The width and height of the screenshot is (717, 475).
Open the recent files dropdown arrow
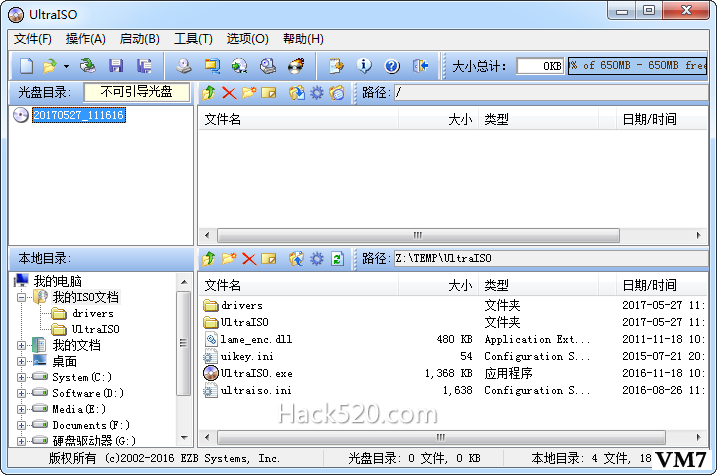tap(66, 67)
